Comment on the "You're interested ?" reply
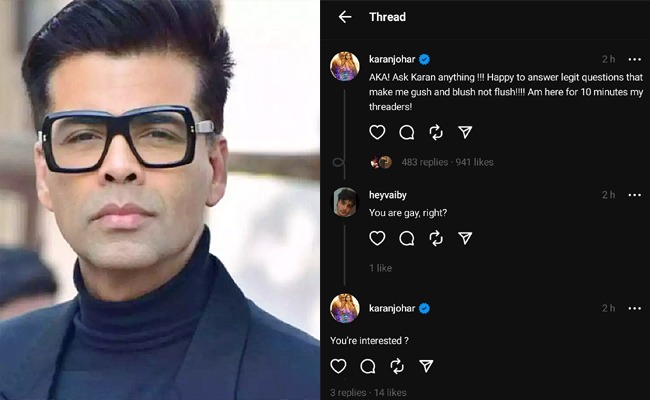Viewport: 650px width, 400px height. 368,366
